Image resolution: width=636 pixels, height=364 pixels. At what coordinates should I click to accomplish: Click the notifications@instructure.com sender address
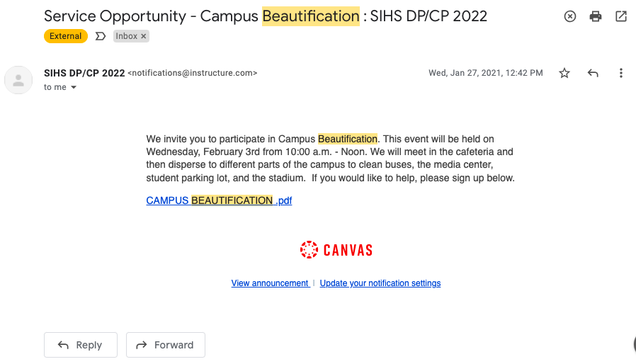click(193, 73)
